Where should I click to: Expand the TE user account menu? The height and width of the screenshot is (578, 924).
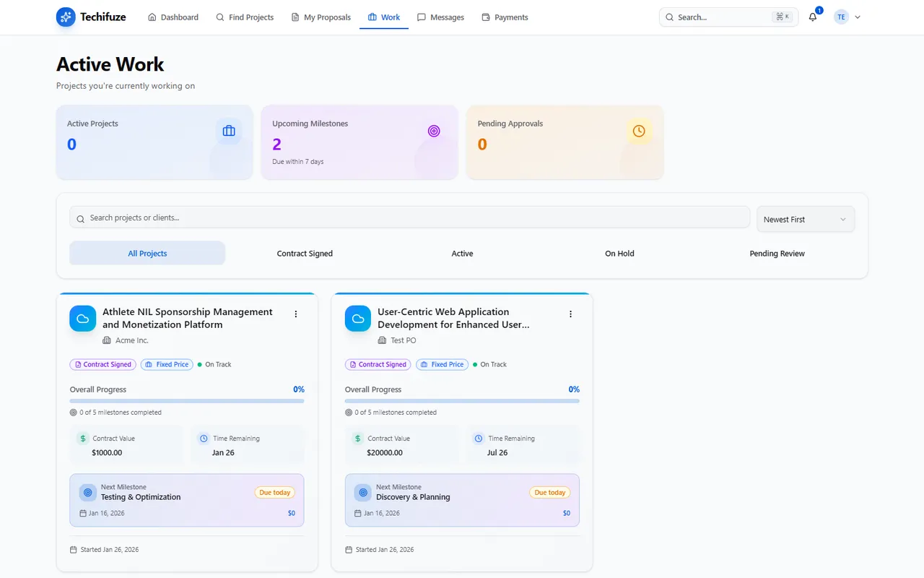(847, 17)
